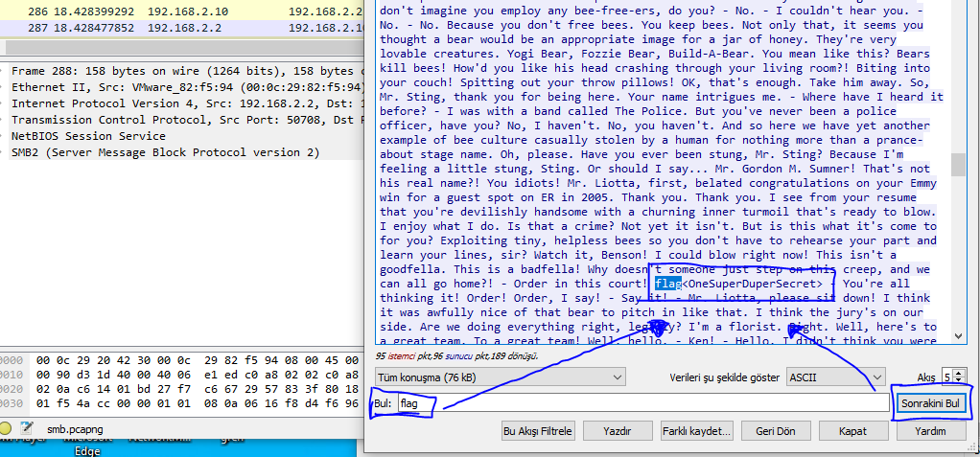Click the '95 istemci pkt,96 sunucu pkt' summary text

[456, 356]
